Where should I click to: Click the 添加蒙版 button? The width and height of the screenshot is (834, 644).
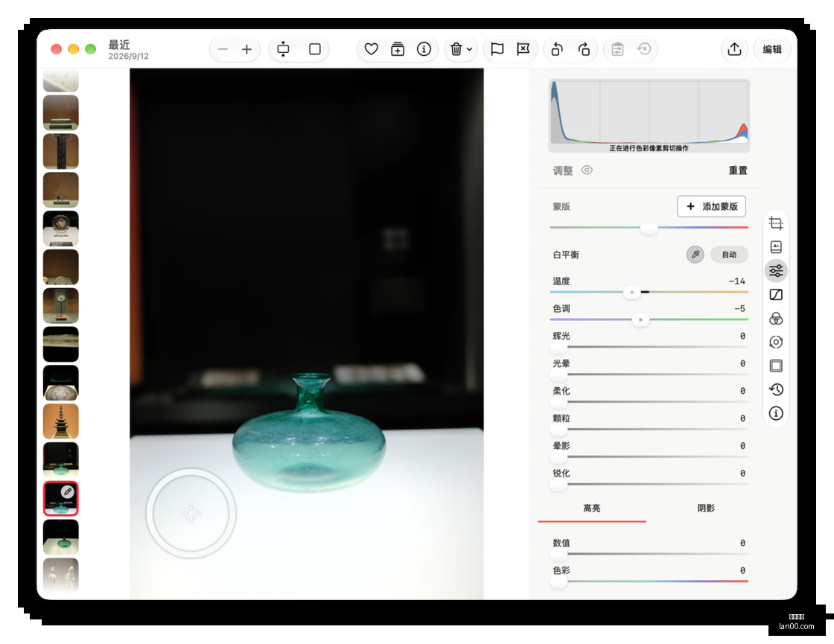click(711, 206)
